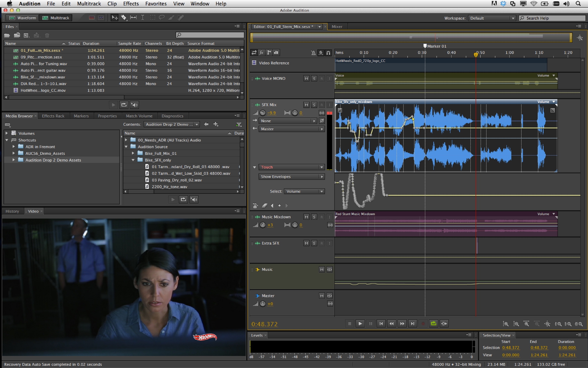
Task: Open the fx effects view button
Action: pyautogui.click(x=261, y=52)
